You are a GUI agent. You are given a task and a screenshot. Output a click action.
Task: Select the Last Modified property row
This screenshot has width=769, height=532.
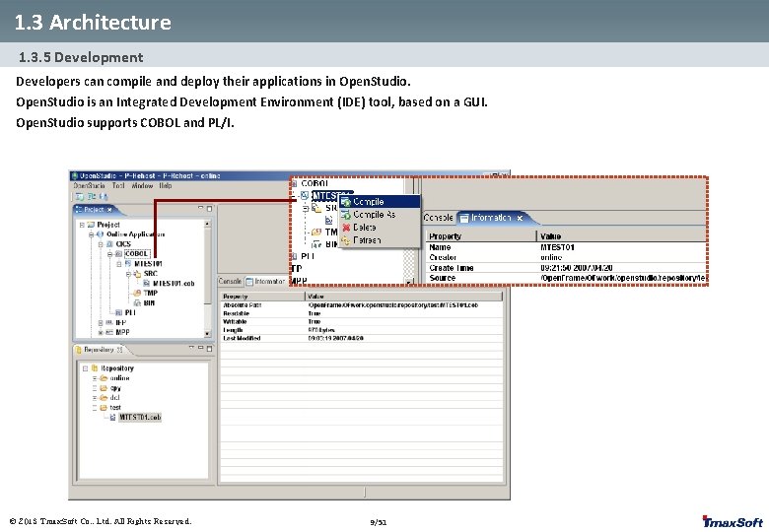[x=362, y=338]
